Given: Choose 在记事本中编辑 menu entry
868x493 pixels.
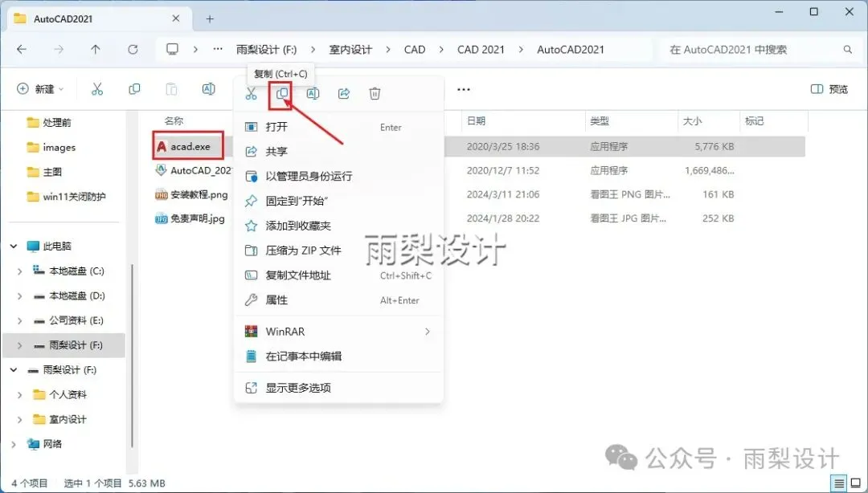Looking at the screenshot, I should click(338, 357).
